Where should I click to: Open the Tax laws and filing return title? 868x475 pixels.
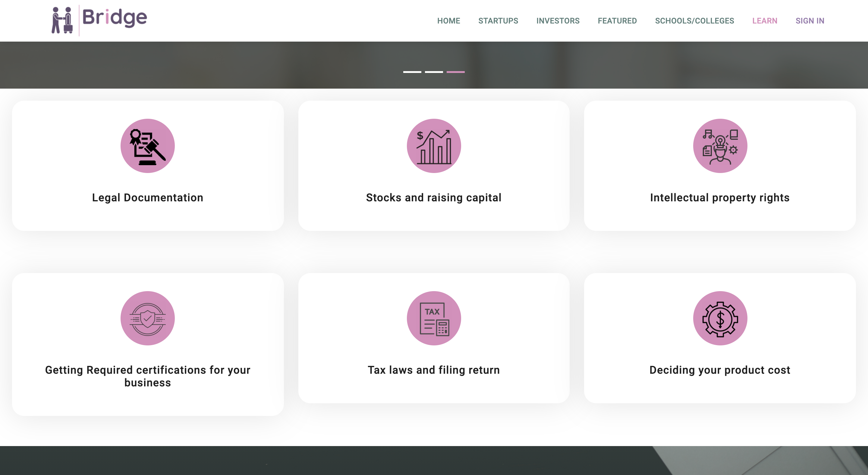point(434,370)
